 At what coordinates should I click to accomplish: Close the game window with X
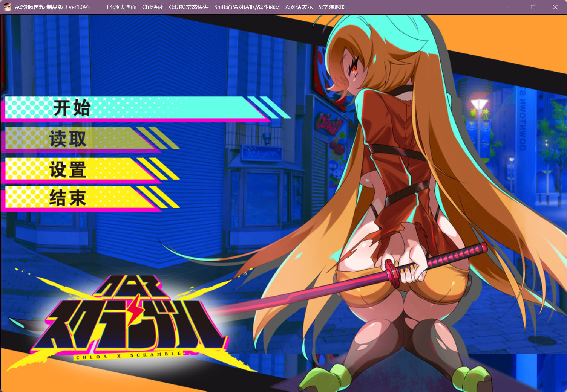coord(555,7)
